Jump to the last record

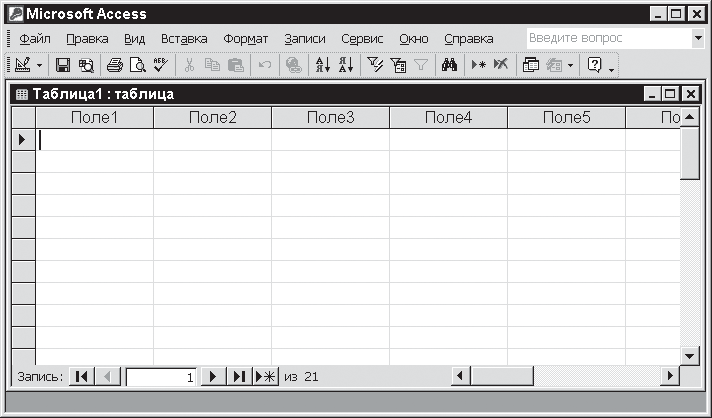click(239, 377)
